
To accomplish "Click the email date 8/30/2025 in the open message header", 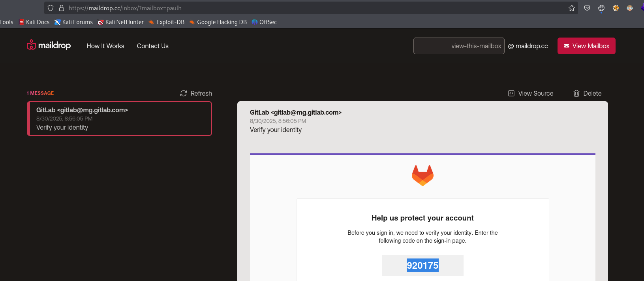I will tap(278, 121).
